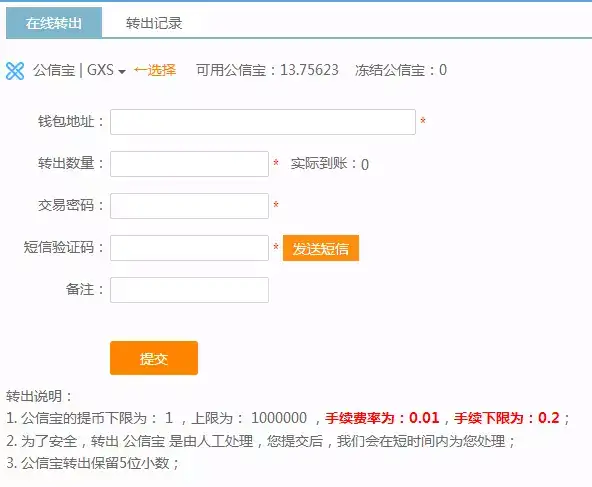The width and height of the screenshot is (592, 487).
Task: Click the blue GXS coin logo icon
Action: 15,71
